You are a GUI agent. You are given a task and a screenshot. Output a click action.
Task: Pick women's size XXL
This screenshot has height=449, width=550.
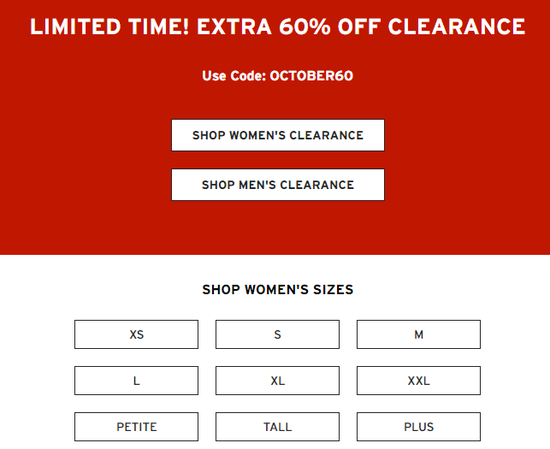(x=419, y=381)
